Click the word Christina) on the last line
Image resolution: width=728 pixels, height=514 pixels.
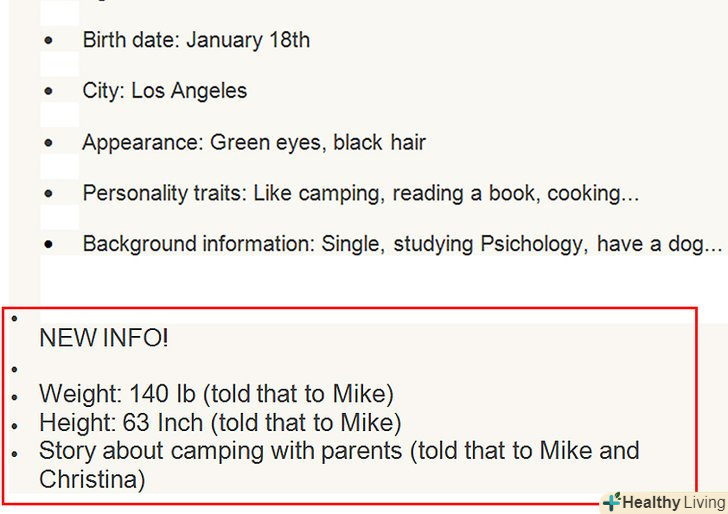pyautogui.click(x=92, y=480)
